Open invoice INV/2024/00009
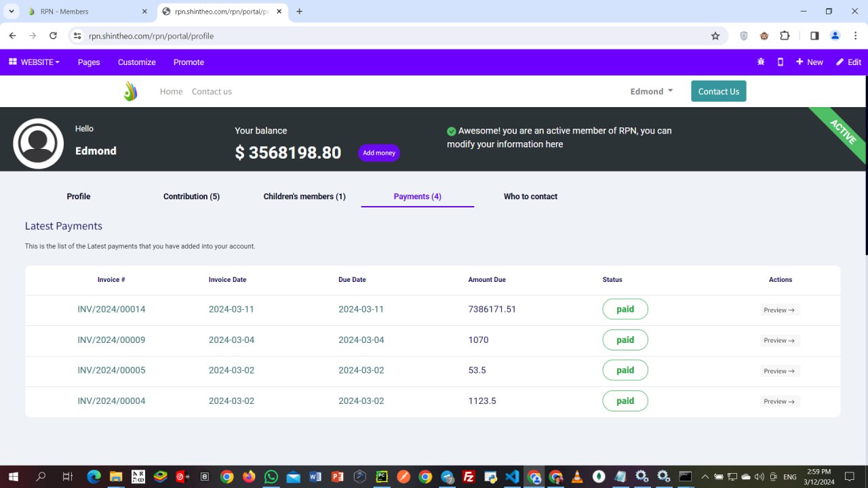Screen dimensions: 868x488 [x=111, y=340]
